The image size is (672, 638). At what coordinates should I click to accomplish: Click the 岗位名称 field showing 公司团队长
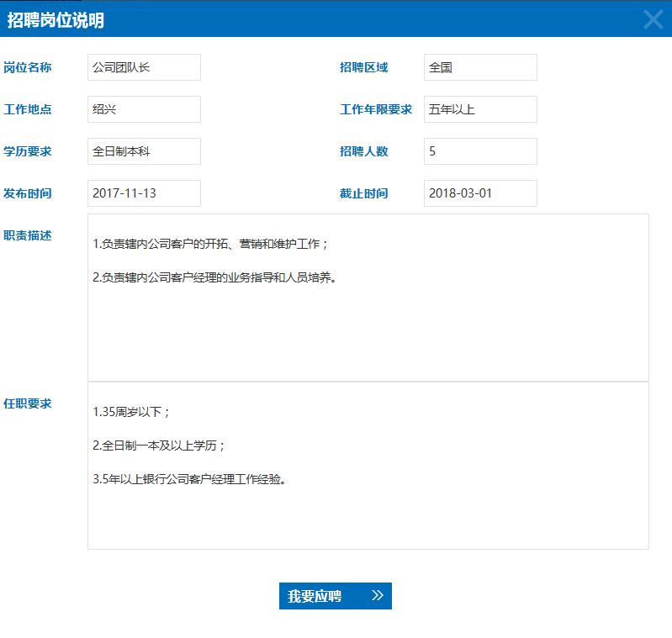click(x=144, y=67)
